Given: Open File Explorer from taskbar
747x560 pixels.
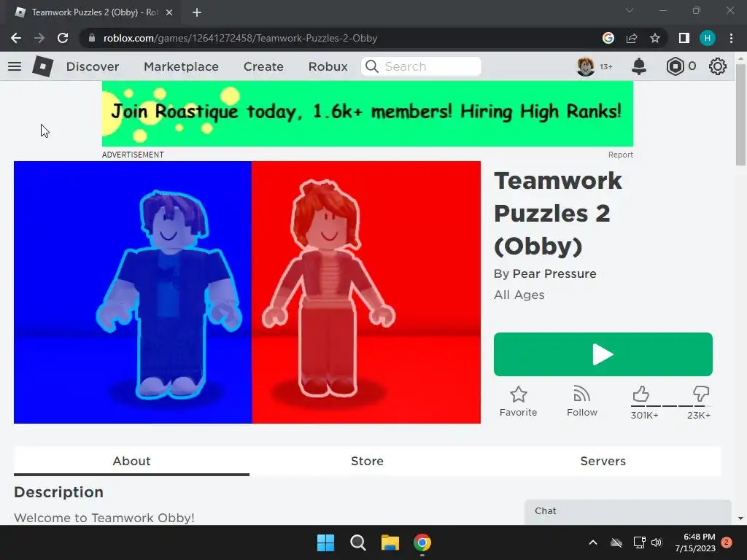Looking at the screenshot, I should (390, 542).
